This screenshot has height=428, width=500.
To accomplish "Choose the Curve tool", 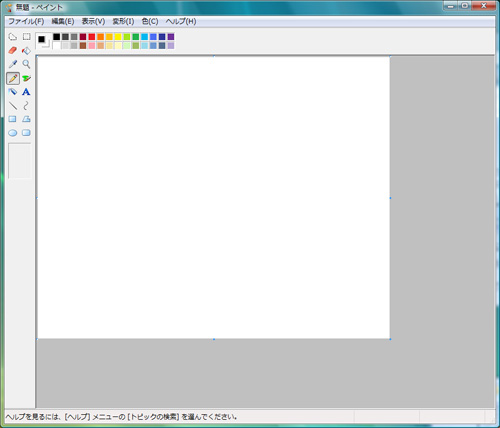I will click(26, 106).
